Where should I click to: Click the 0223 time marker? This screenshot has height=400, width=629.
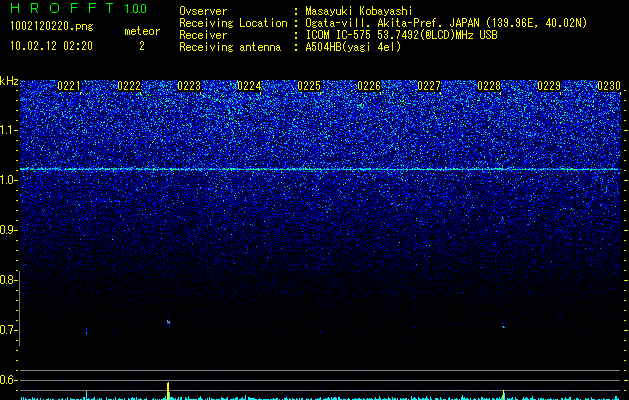coord(189,86)
